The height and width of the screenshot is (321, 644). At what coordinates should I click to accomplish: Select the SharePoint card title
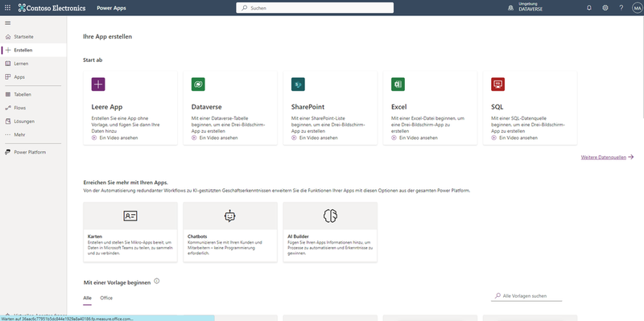click(x=308, y=107)
